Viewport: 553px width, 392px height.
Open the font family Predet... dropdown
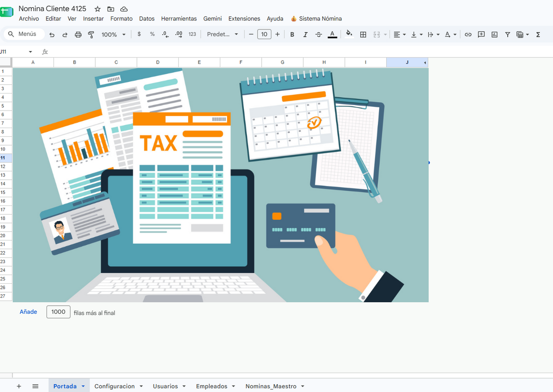click(x=223, y=35)
